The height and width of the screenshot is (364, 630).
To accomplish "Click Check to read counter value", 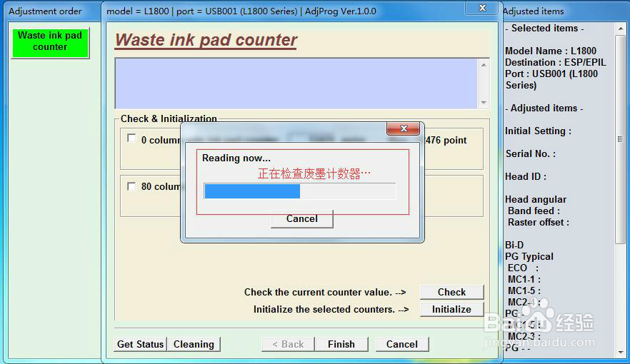I will point(451,292).
